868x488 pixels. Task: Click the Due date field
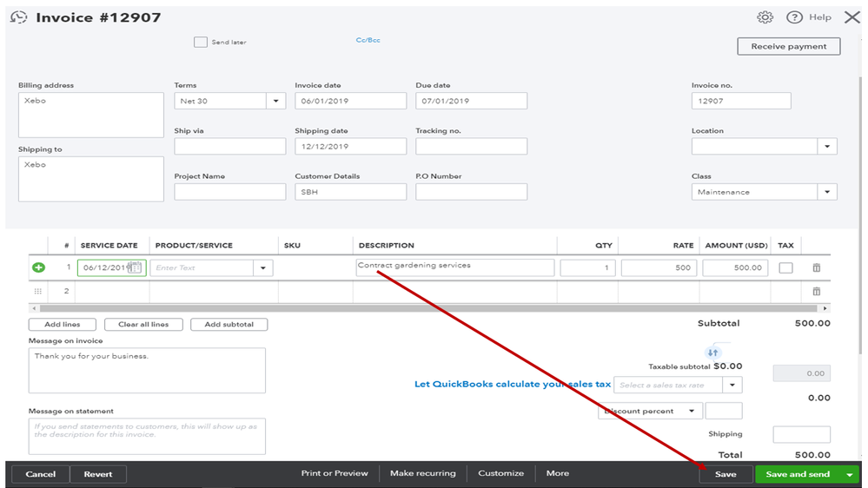tap(471, 101)
